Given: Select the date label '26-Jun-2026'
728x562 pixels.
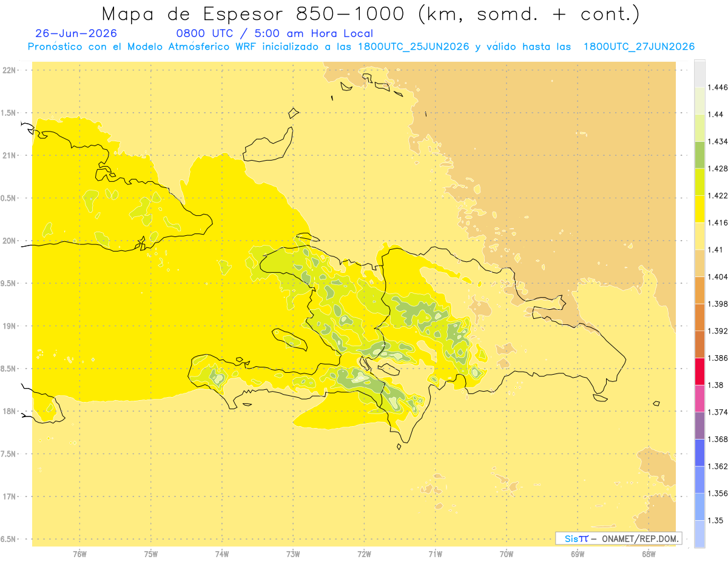Looking at the screenshot, I should pyautogui.click(x=76, y=33).
